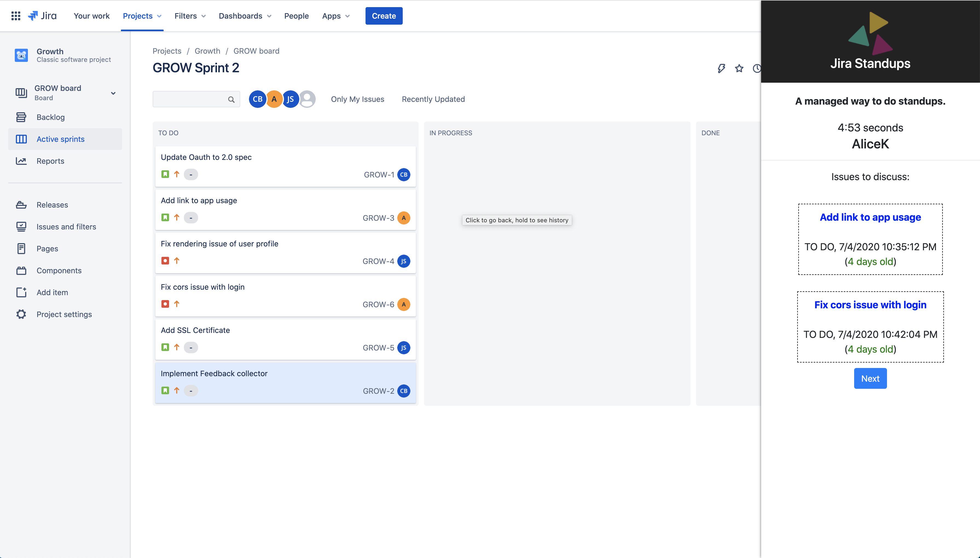Open the Filters dropdown in top nav

[x=190, y=16]
